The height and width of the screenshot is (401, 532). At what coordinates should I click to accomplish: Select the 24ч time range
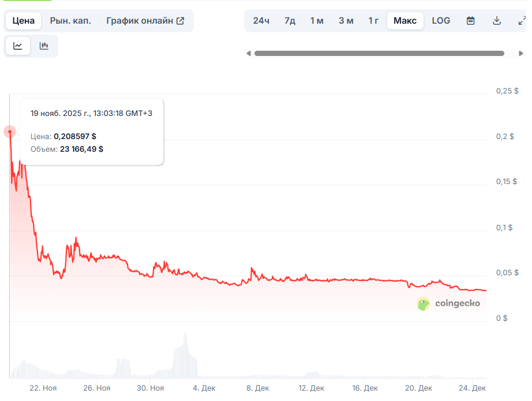261,21
